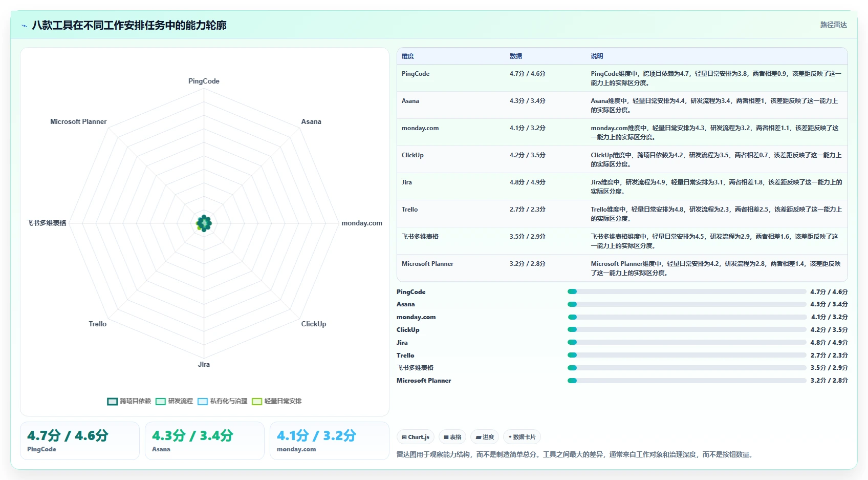This screenshot has width=868, height=480.
Task: Open the monday.com 4.1分 / 3.2分 stat card
Action: [x=330, y=441]
